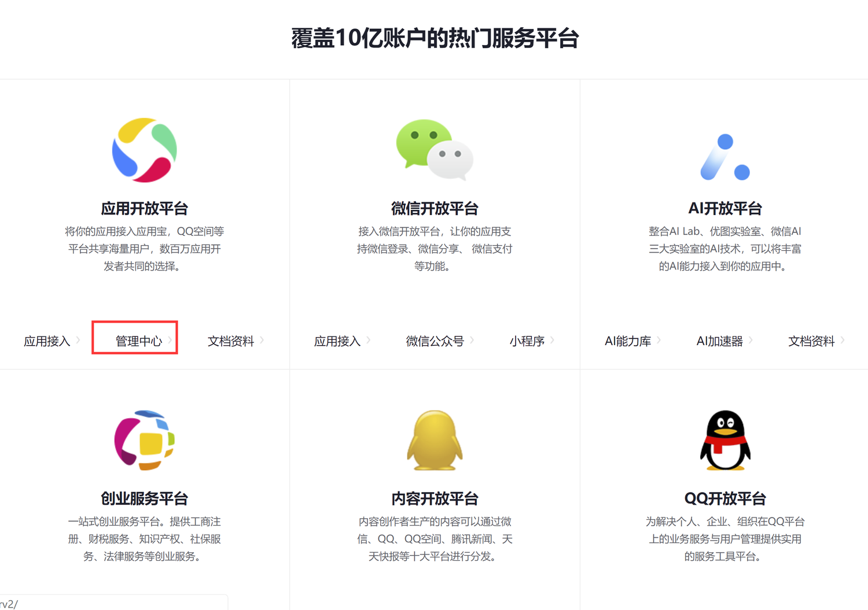Viewport: 868px width, 610px height.
Task: Click description starting 接入微信开放平台
Action: click(435, 249)
